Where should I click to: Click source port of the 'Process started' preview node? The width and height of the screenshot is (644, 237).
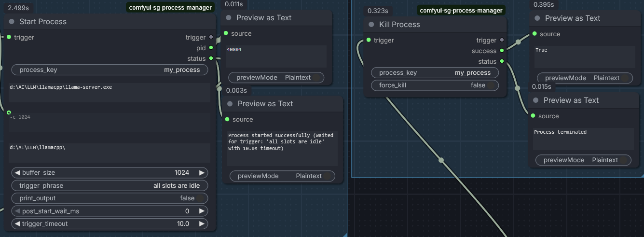click(x=227, y=119)
